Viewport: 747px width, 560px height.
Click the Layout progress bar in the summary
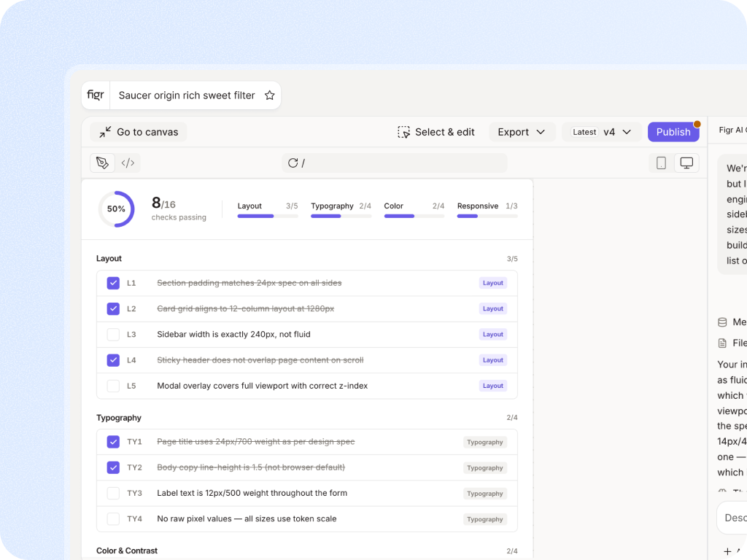coord(268,216)
